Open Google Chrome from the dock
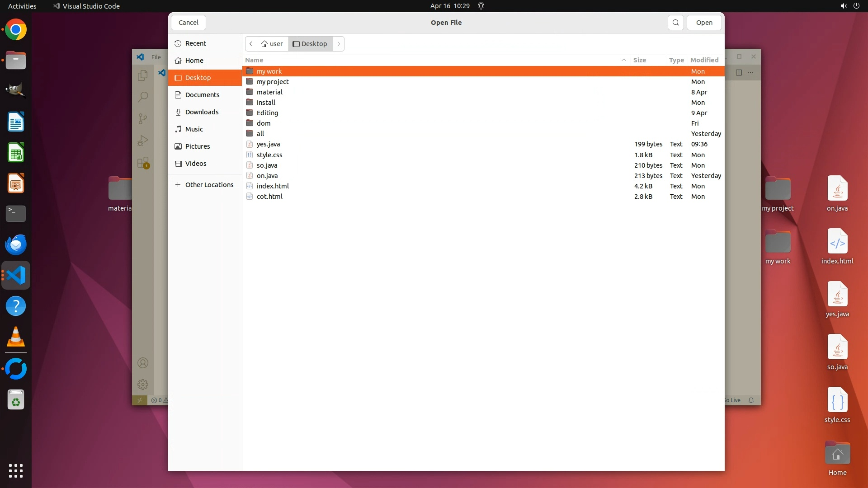This screenshot has height=488, width=868. click(x=16, y=30)
